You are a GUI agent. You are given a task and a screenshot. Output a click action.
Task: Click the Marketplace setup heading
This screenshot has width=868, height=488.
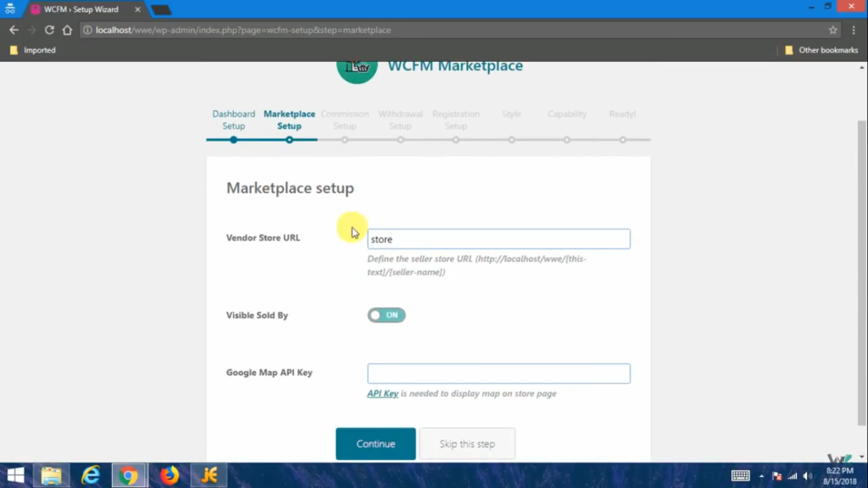click(x=290, y=188)
